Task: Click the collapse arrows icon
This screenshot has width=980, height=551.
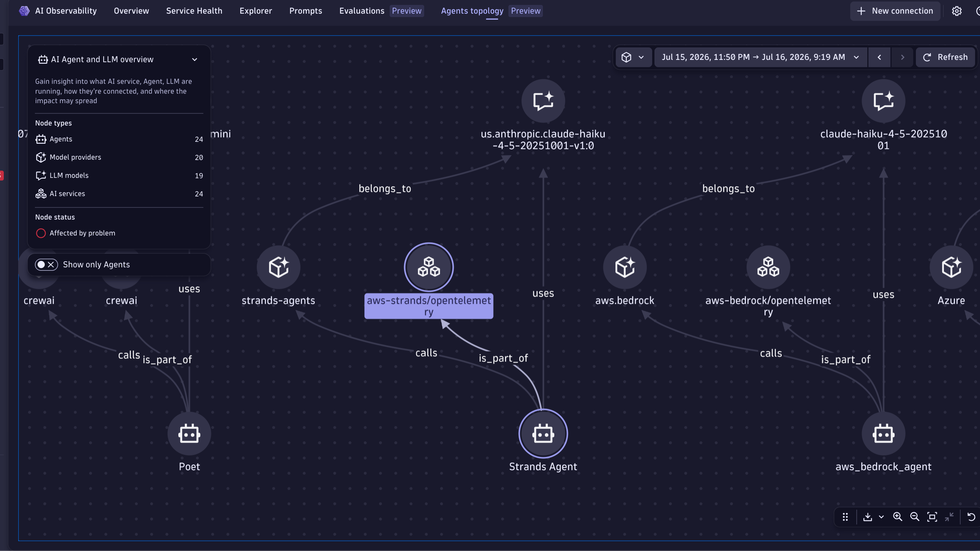Action: pyautogui.click(x=949, y=517)
